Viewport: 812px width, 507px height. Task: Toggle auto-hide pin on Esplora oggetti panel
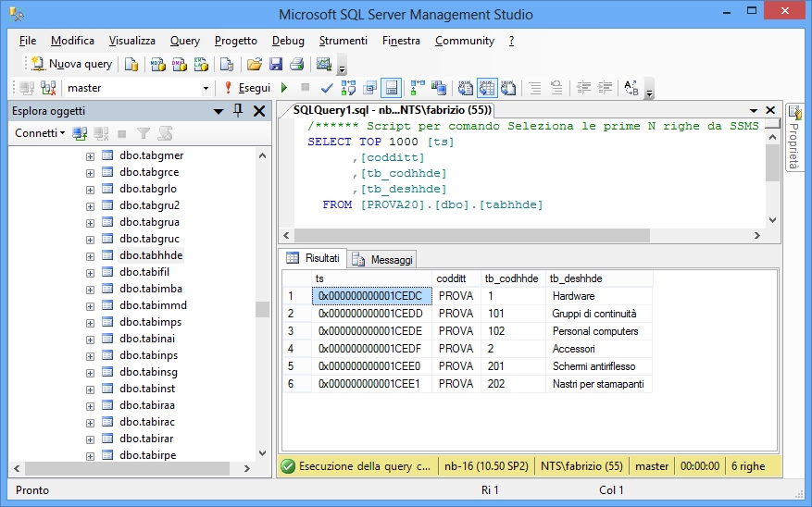click(239, 111)
